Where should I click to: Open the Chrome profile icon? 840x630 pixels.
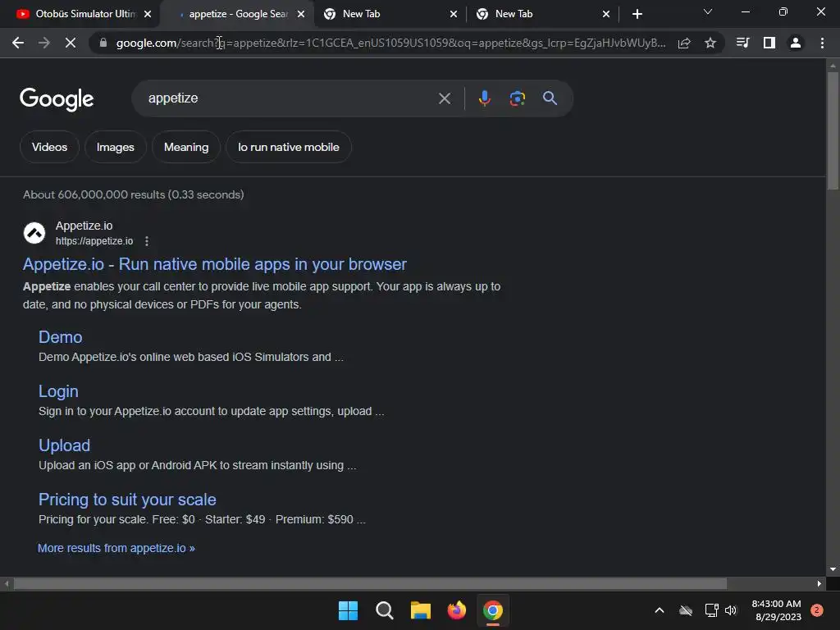(x=796, y=43)
